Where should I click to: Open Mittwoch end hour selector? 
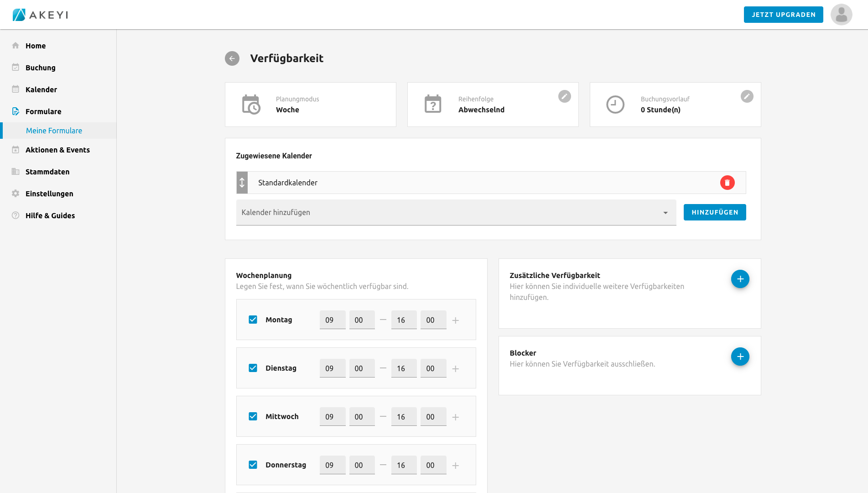pos(403,417)
